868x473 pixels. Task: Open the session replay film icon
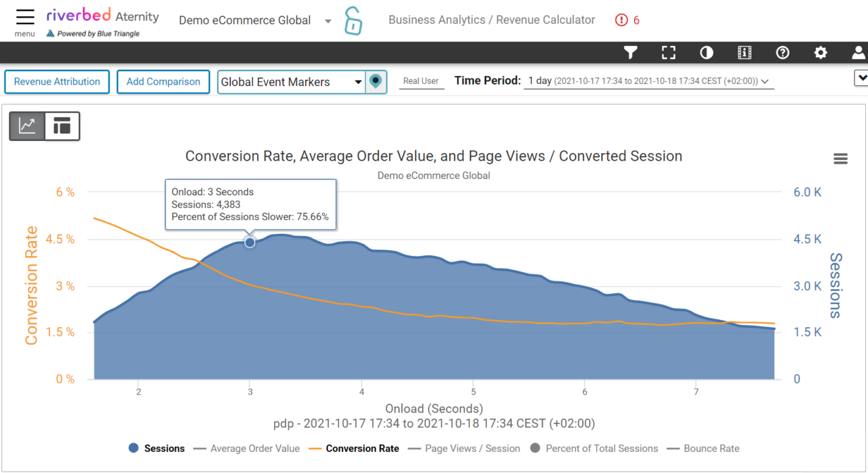tap(744, 52)
